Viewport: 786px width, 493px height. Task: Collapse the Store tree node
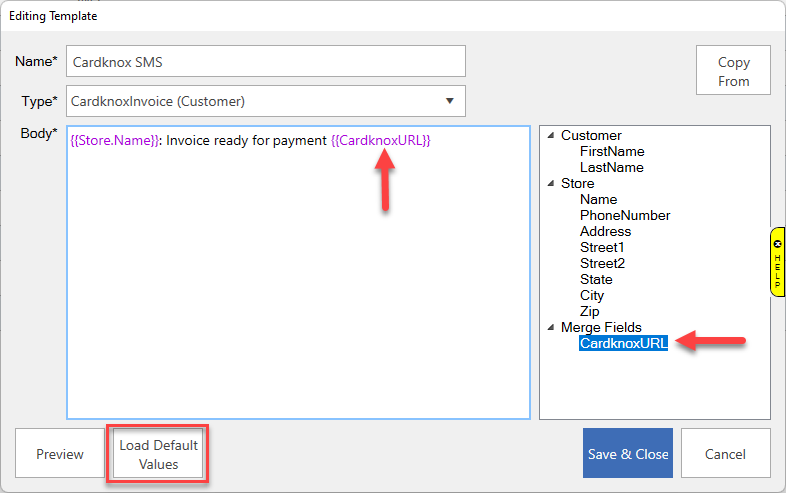coord(550,184)
